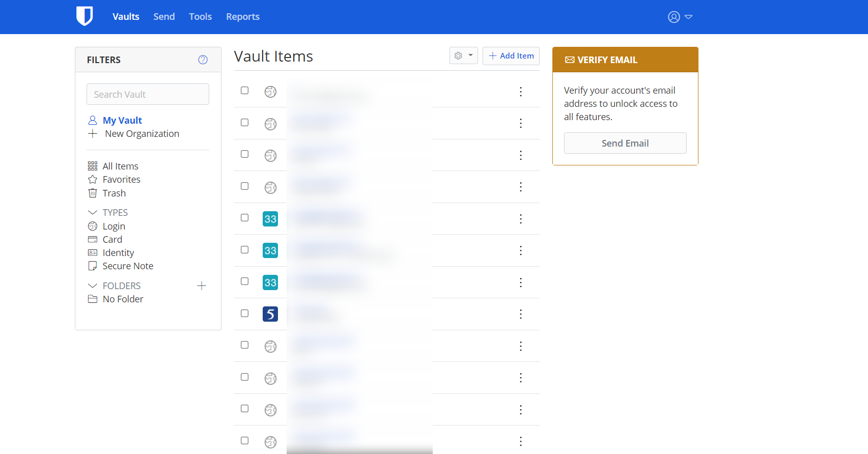
Task: Click New Organization
Action: coord(142,133)
